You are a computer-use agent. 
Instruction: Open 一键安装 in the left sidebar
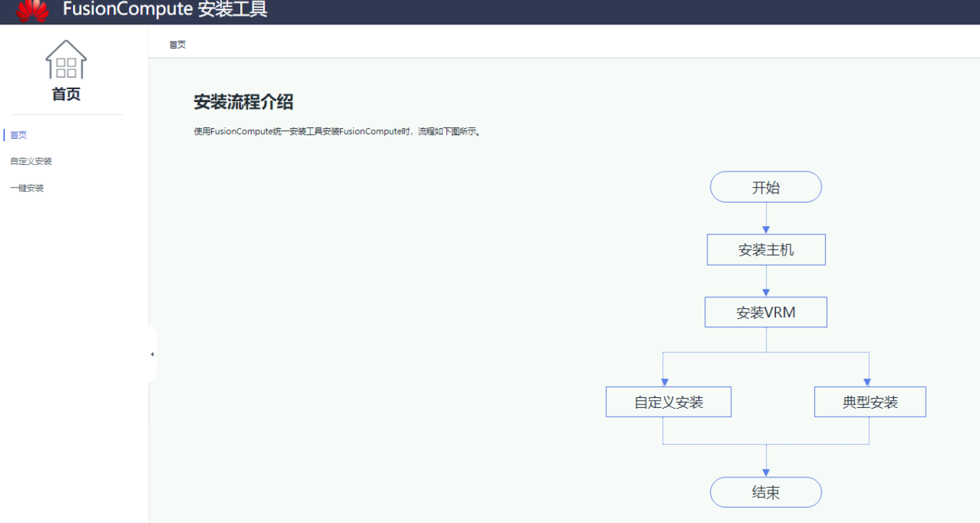click(27, 188)
